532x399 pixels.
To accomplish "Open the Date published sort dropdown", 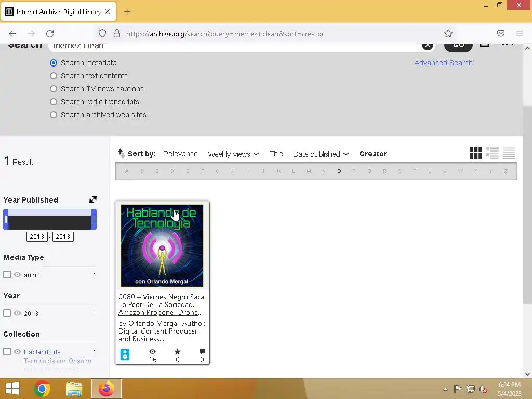I will (x=321, y=154).
